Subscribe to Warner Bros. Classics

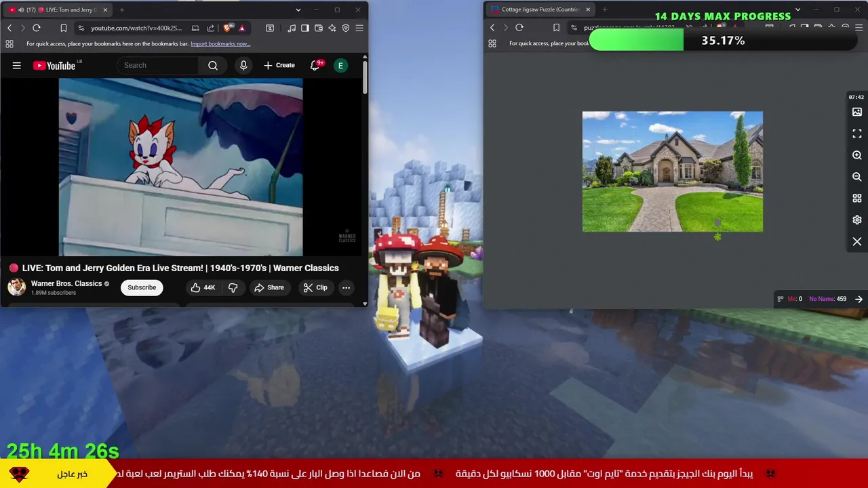[142, 287]
